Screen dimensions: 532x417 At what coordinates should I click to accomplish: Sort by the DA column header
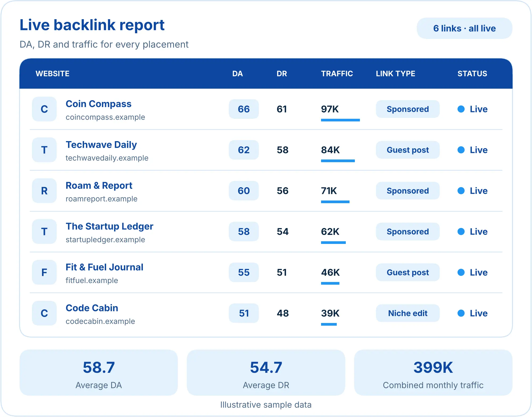tap(238, 73)
